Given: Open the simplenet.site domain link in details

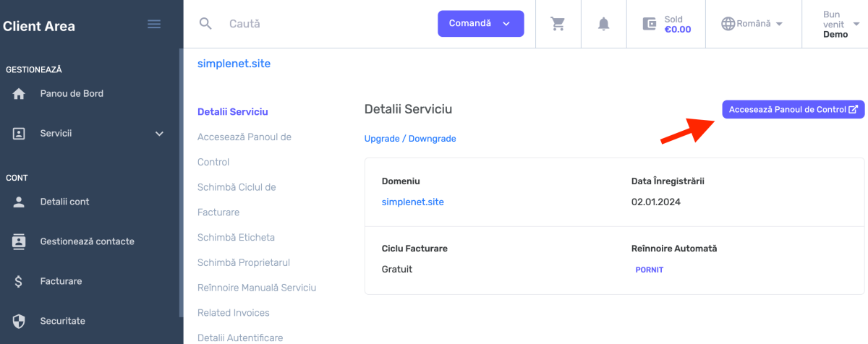Looking at the screenshot, I should [x=412, y=202].
